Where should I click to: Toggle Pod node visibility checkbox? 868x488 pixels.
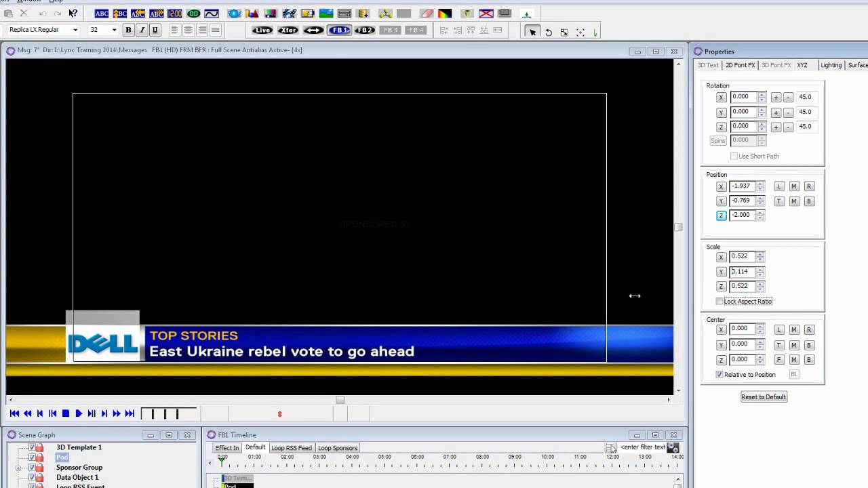32,457
